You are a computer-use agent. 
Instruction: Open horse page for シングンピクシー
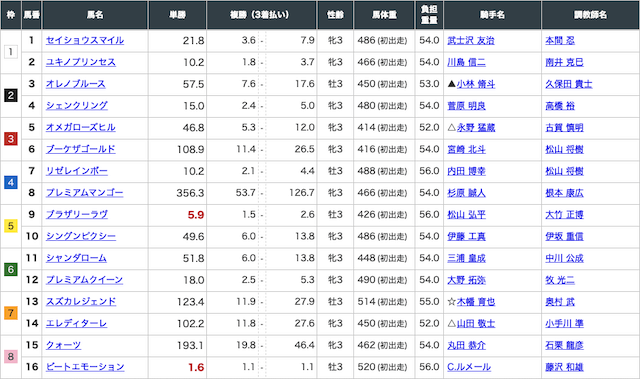[81, 236]
